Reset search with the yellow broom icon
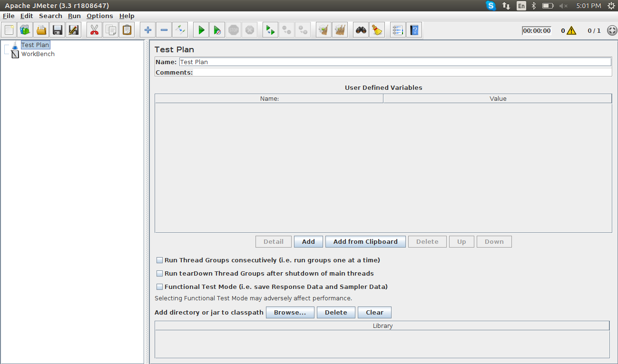The height and width of the screenshot is (364, 618). tap(377, 30)
